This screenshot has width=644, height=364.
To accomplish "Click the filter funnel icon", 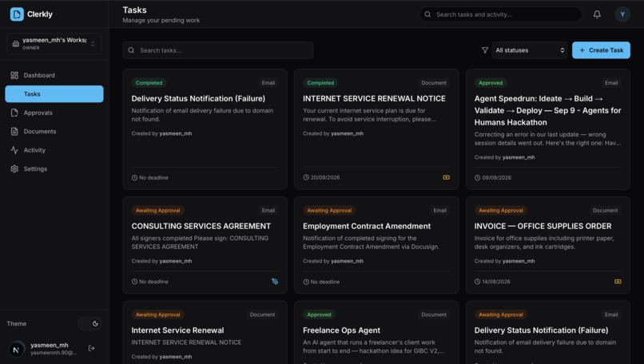I will tap(485, 50).
